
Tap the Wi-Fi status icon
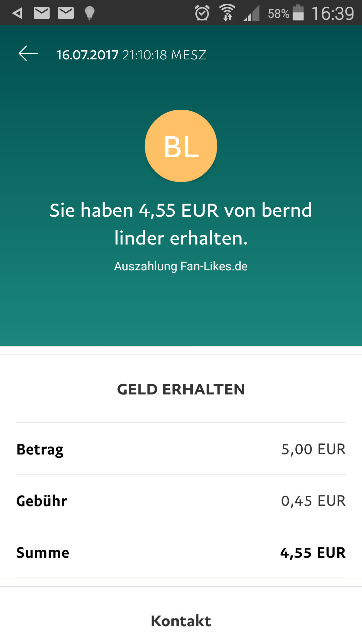point(227,13)
